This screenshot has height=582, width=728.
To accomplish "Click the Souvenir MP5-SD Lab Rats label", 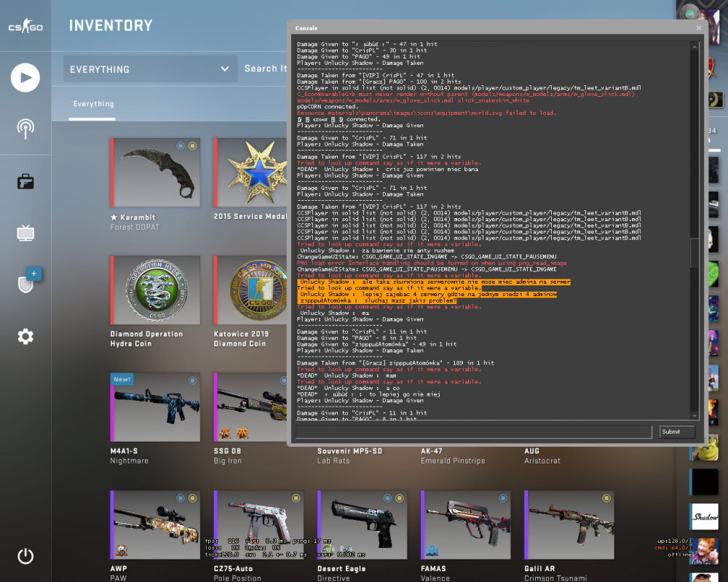I will 349,455.
